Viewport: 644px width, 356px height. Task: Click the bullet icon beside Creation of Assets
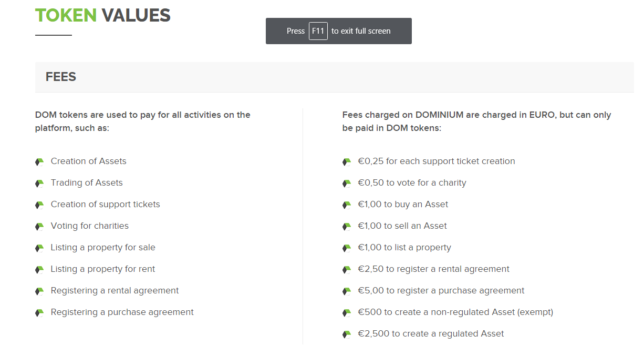(39, 162)
